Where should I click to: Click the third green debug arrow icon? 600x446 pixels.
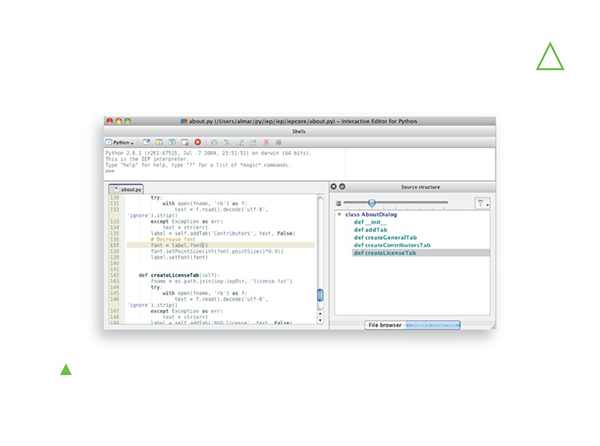(x=240, y=142)
